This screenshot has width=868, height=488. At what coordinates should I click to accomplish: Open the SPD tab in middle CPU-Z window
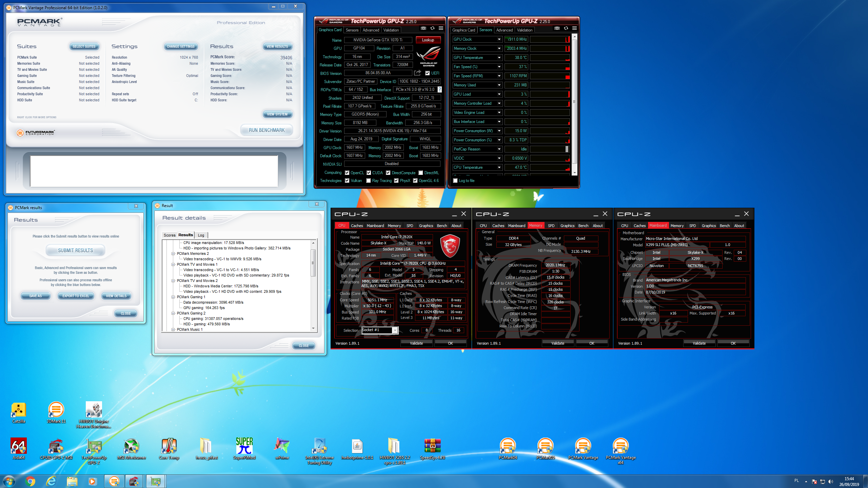551,226
